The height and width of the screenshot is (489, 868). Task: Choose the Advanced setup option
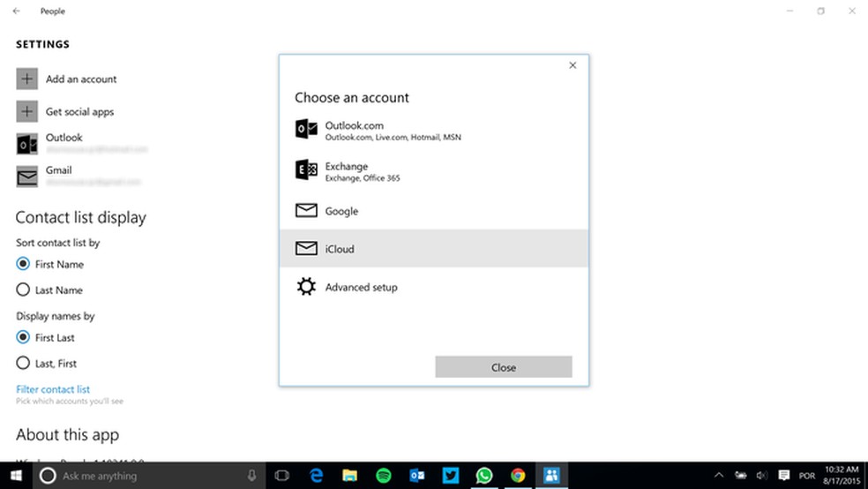click(x=434, y=287)
